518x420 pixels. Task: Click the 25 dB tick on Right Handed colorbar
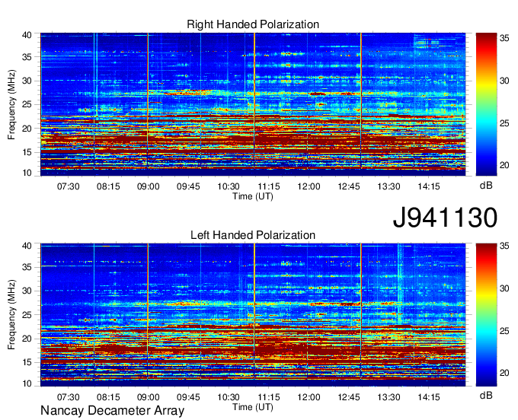click(x=504, y=123)
